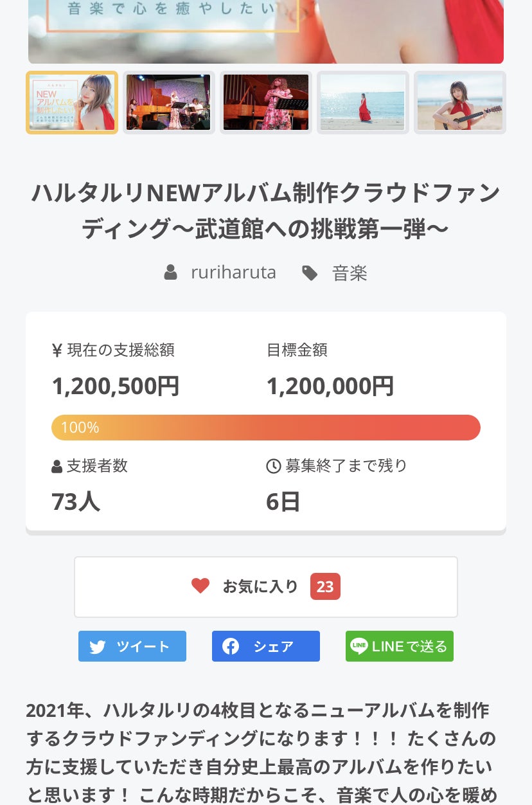Click the Facebook logo on シェア button
Image resolution: width=532 pixels, height=805 pixels.
pos(231,647)
